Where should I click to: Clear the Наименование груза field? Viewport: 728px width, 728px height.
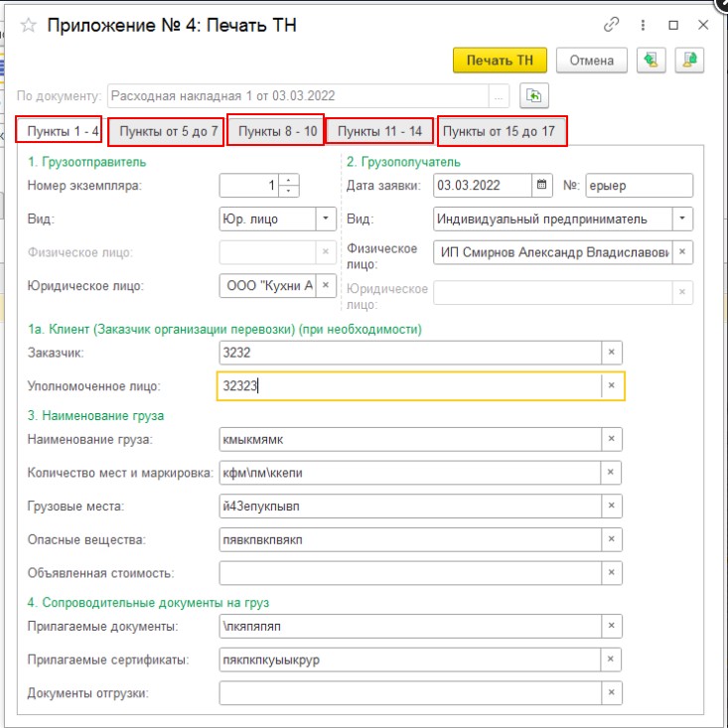point(612,439)
